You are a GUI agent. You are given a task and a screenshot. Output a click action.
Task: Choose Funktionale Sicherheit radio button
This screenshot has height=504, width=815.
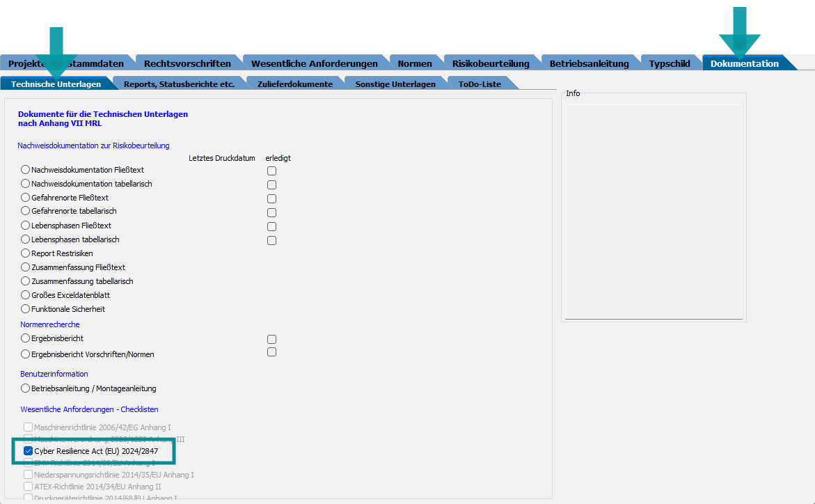tap(26, 309)
